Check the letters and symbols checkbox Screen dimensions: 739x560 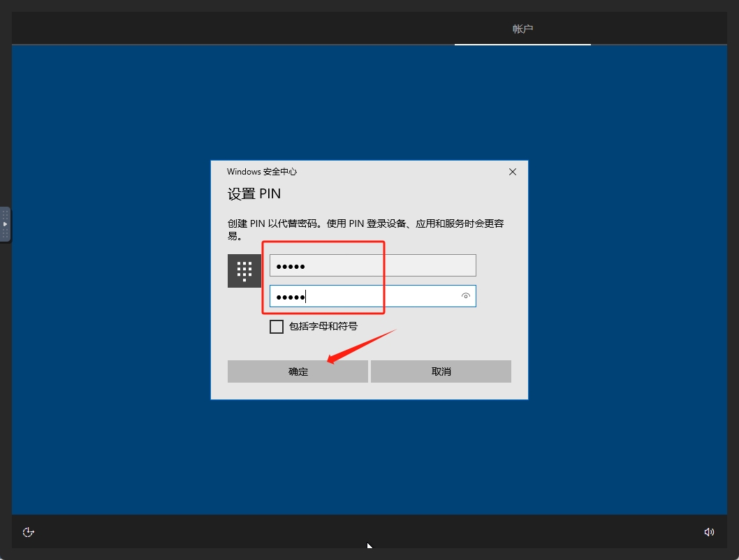[x=276, y=326]
